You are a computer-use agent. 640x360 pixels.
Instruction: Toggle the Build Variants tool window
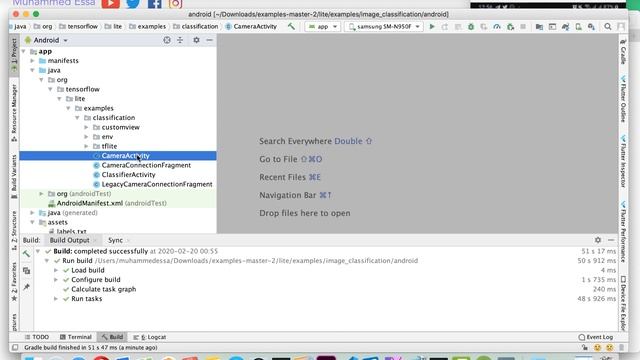click(x=14, y=176)
